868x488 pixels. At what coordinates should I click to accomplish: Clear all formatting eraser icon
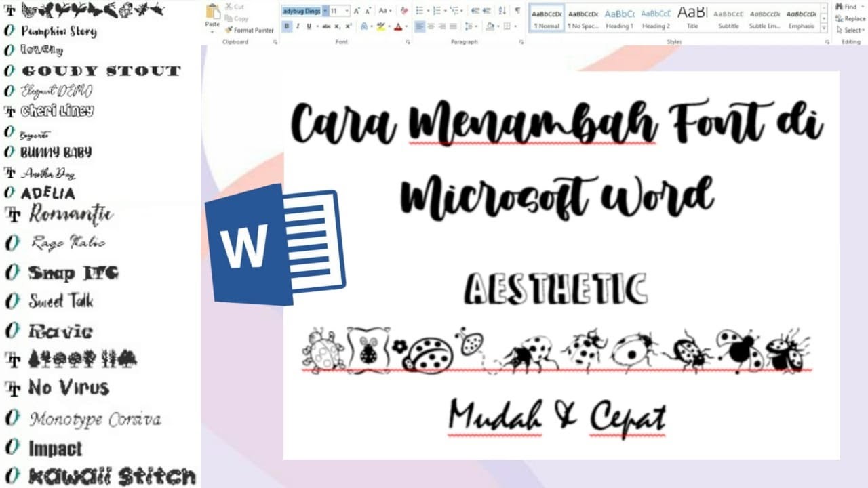pyautogui.click(x=404, y=11)
